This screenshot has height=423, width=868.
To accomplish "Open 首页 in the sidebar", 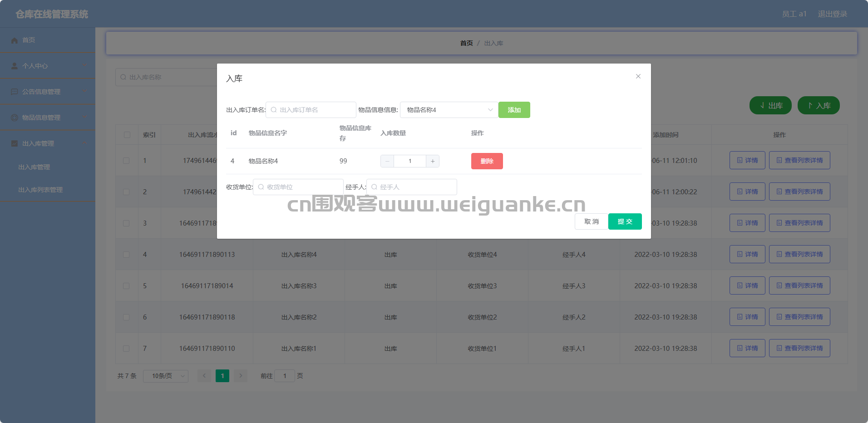I will [48, 40].
